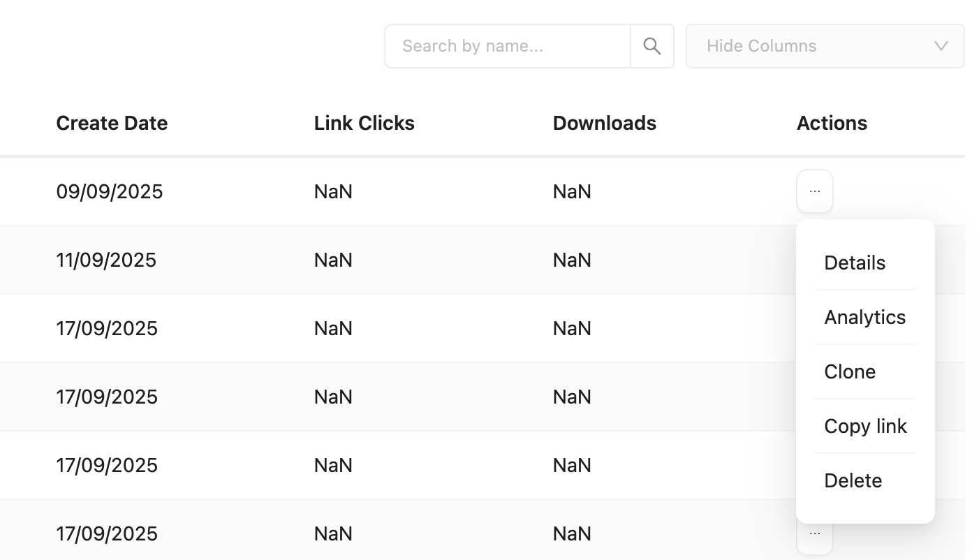The image size is (979, 560).
Task: Focus the Search by name input field
Action: [508, 46]
